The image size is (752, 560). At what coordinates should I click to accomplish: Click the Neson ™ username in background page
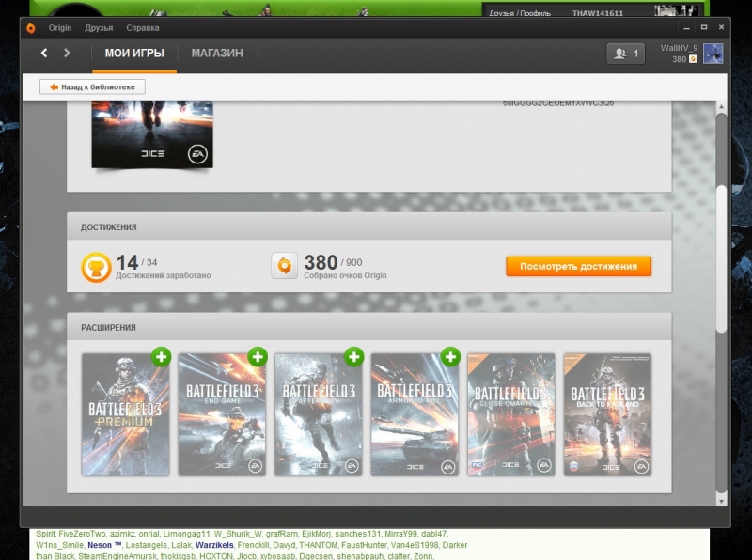click(104, 545)
